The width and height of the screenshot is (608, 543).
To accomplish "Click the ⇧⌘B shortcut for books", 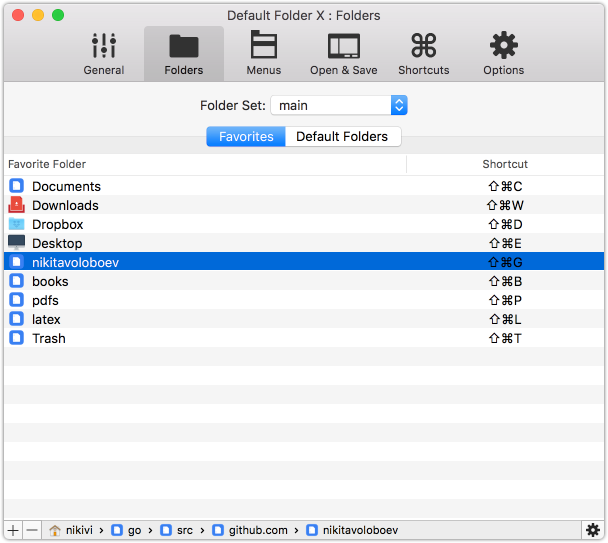I will point(505,281).
